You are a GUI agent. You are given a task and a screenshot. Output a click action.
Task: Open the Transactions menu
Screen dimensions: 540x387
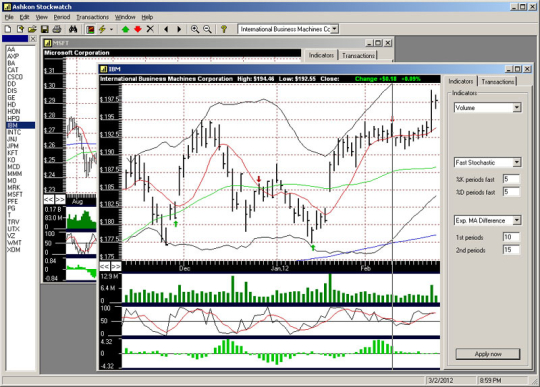[92, 17]
